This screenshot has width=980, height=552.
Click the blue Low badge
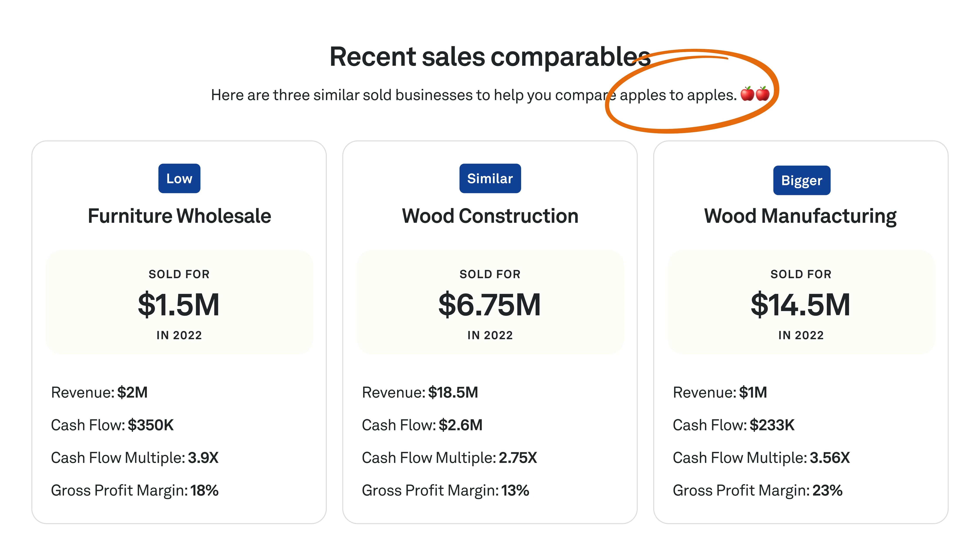pyautogui.click(x=179, y=178)
